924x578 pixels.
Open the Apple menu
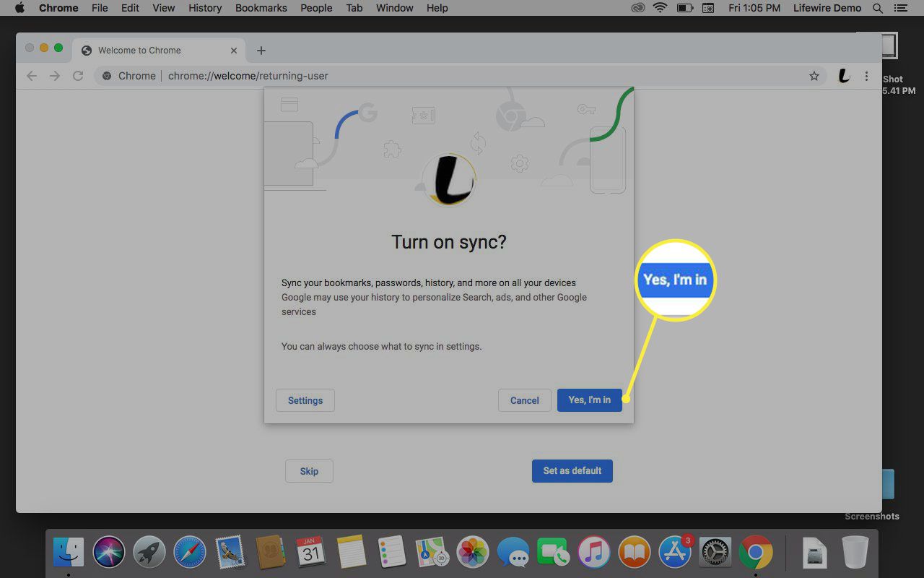click(x=19, y=8)
